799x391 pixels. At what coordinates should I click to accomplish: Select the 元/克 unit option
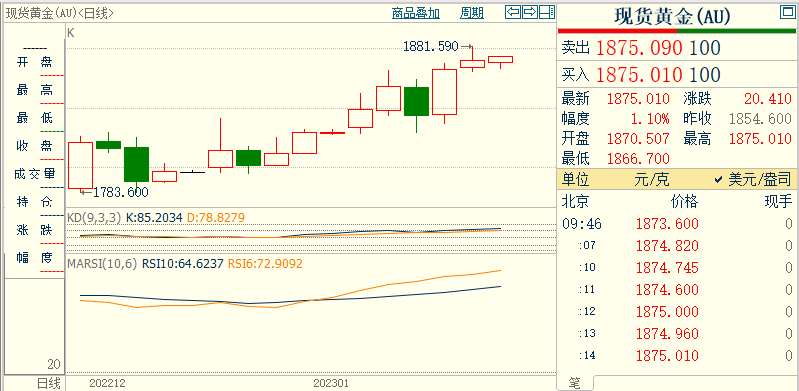click(x=652, y=179)
